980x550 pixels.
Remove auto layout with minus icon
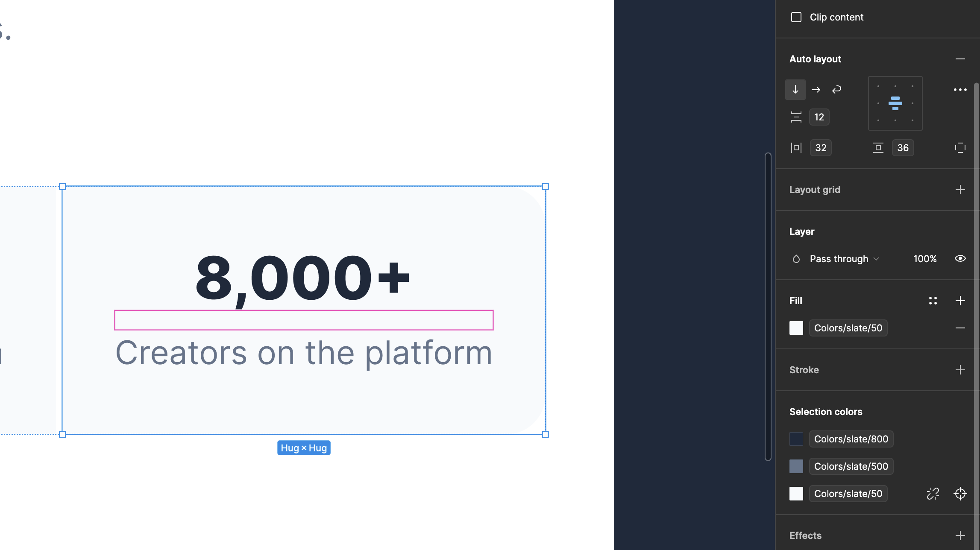pyautogui.click(x=960, y=59)
